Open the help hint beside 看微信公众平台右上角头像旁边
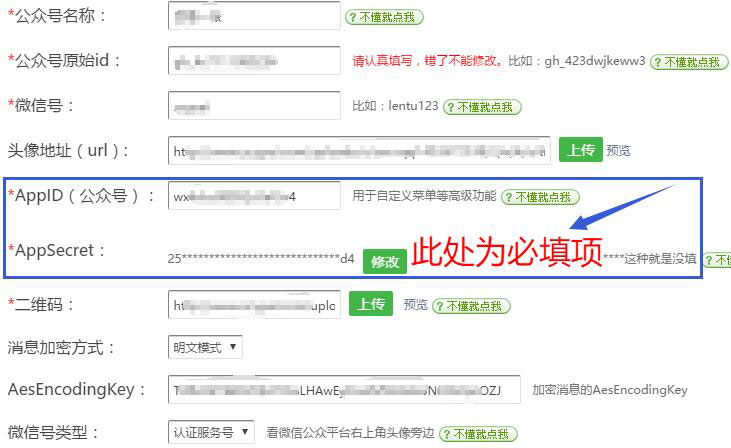731x448 pixels. coord(478,434)
